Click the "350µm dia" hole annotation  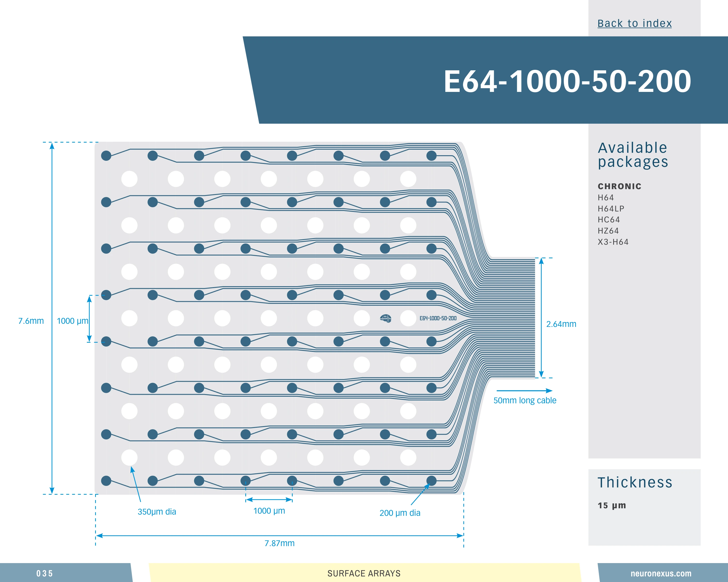tap(157, 512)
